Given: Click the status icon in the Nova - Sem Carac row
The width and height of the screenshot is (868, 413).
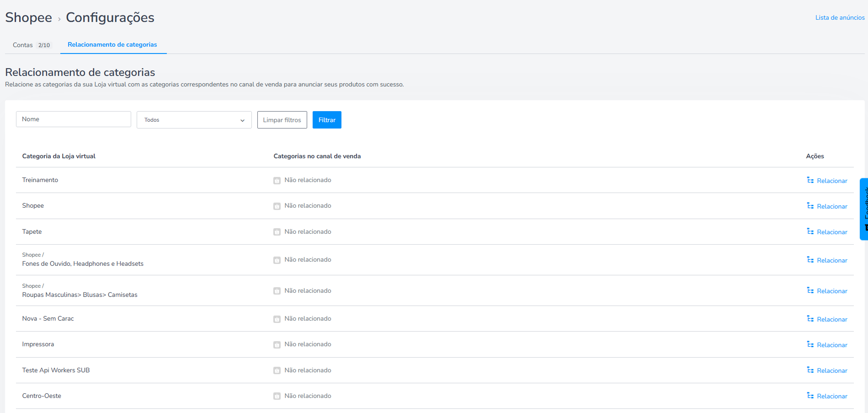Looking at the screenshot, I should (x=277, y=319).
